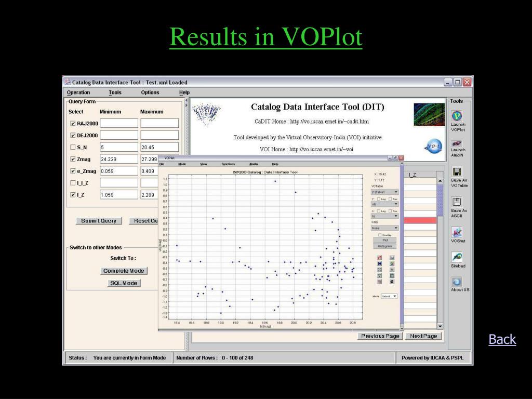This screenshot has height=399, width=532.
Task: Click the green magnifier icon in VOPlot grid
Action: click(x=392, y=263)
